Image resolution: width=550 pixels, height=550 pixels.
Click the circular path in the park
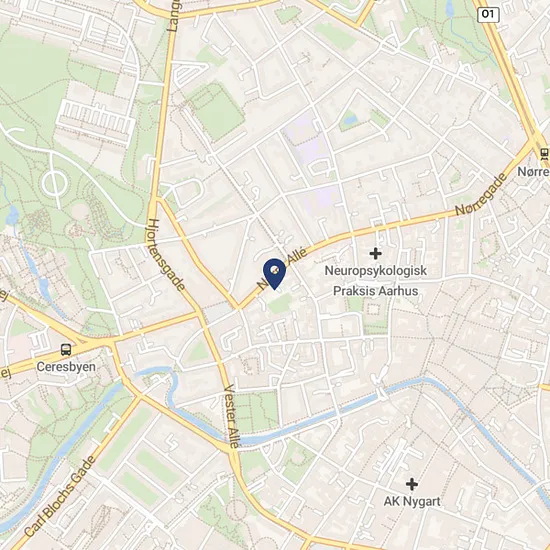(x=54, y=184)
